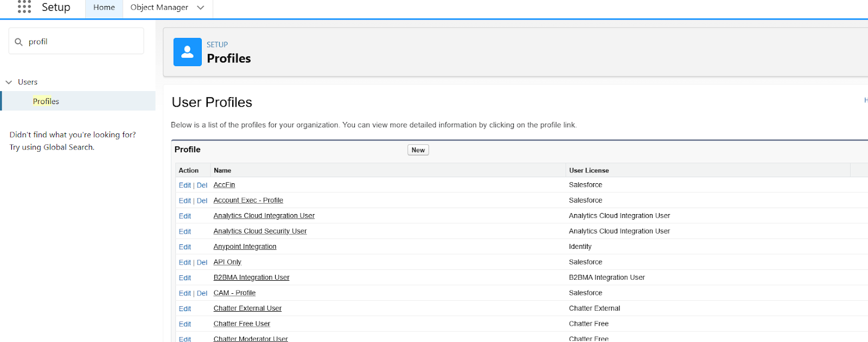Click the User Profiles heading
The image size is (868, 342).
click(x=212, y=102)
